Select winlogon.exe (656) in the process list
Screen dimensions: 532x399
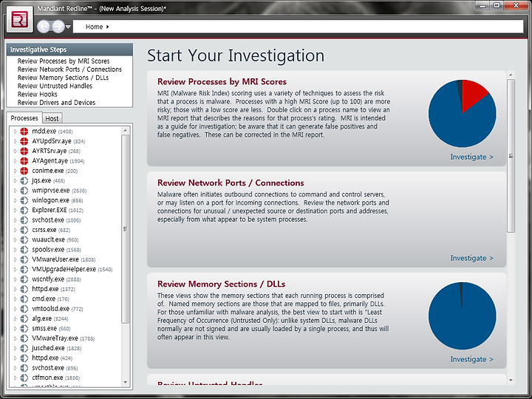58,200
